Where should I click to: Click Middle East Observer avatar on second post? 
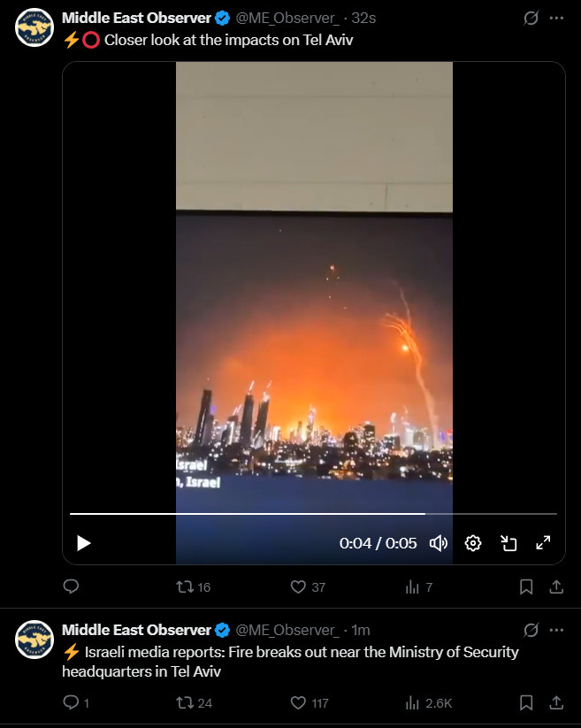tap(34, 640)
